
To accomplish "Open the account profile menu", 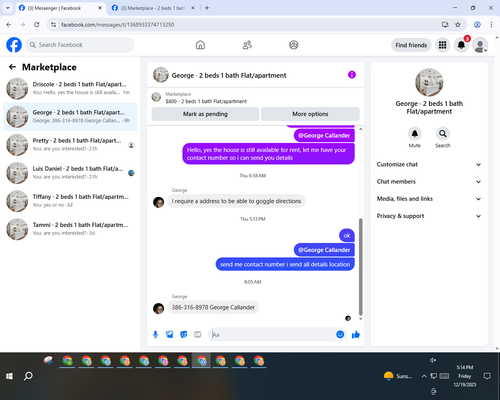I will pos(480,45).
